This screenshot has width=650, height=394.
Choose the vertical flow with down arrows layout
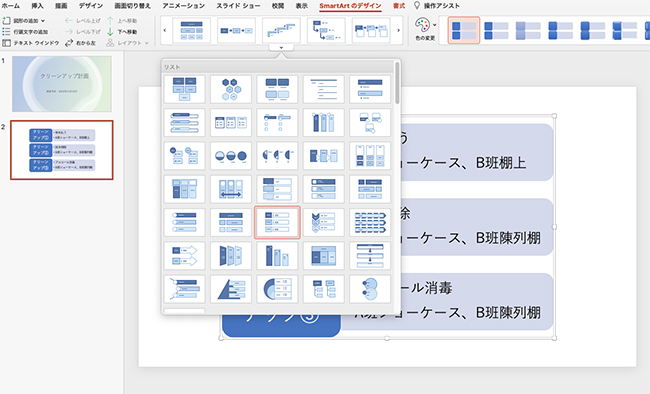tap(370, 255)
